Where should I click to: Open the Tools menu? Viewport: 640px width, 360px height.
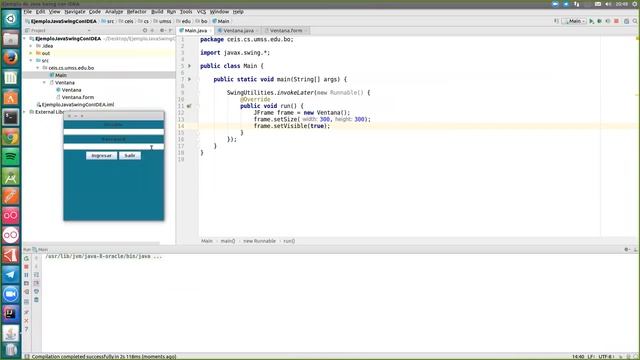coord(186,12)
